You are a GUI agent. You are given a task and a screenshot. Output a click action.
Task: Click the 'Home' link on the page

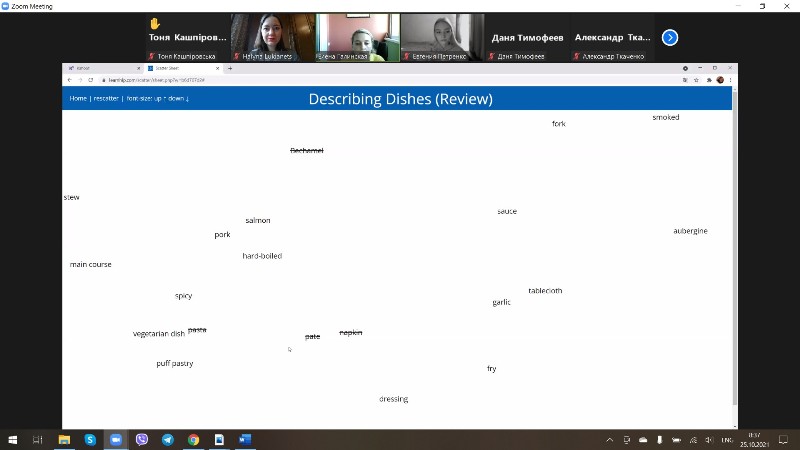coord(78,99)
